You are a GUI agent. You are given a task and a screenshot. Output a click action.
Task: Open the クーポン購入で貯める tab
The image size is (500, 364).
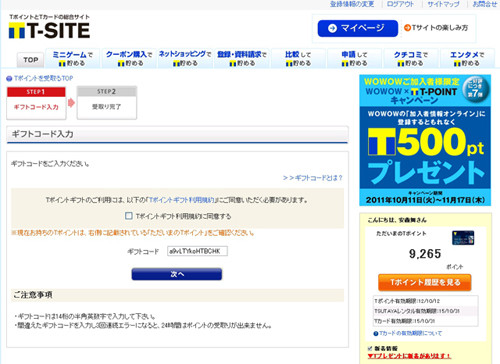pos(129,59)
